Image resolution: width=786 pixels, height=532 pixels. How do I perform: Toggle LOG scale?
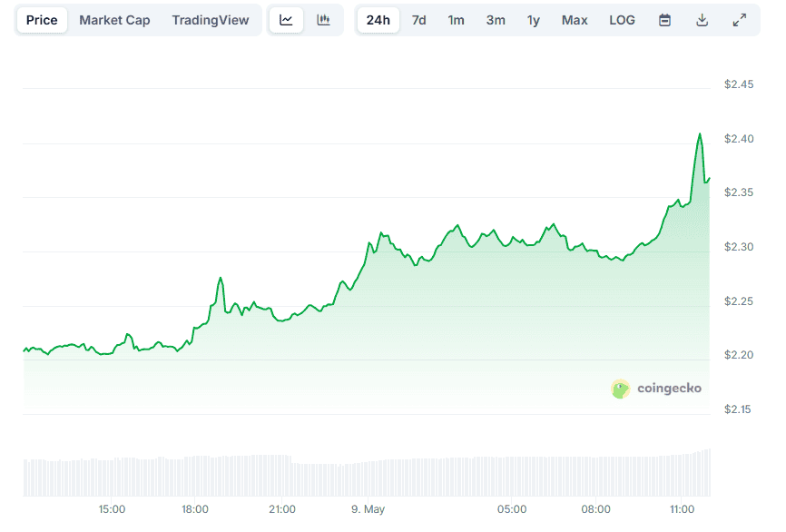622,20
